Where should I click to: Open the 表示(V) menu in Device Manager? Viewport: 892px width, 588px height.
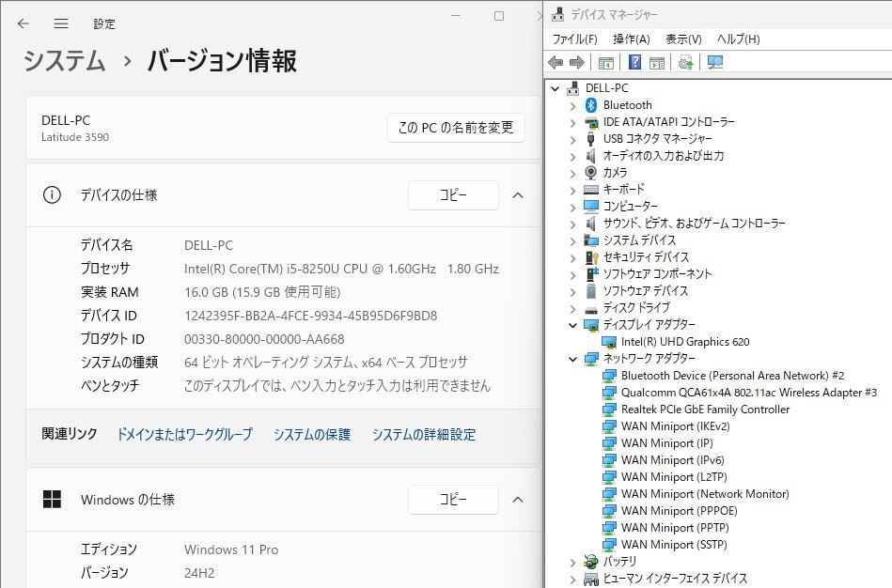click(x=682, y=39)
